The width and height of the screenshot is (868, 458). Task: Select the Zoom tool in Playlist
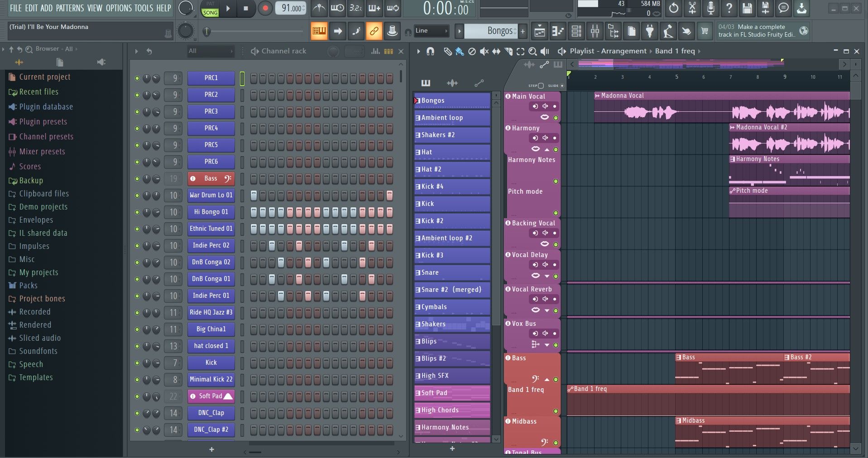point(533,52)
